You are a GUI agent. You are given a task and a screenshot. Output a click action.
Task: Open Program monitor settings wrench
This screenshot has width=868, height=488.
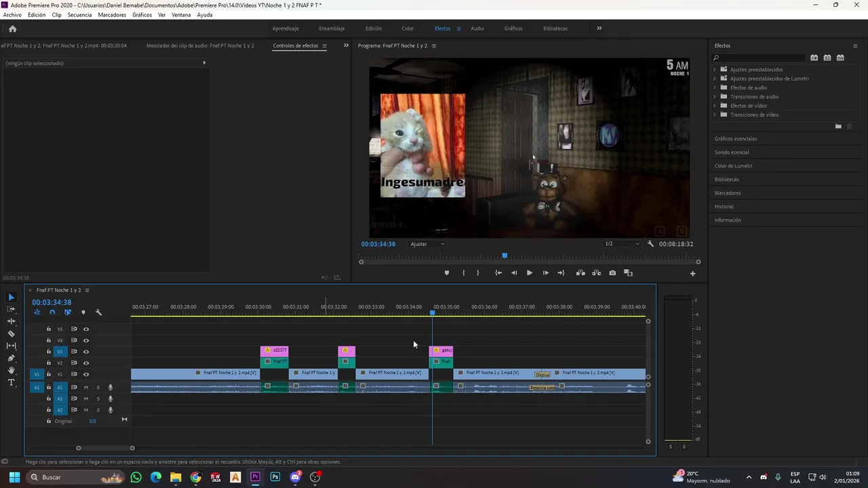650,244
